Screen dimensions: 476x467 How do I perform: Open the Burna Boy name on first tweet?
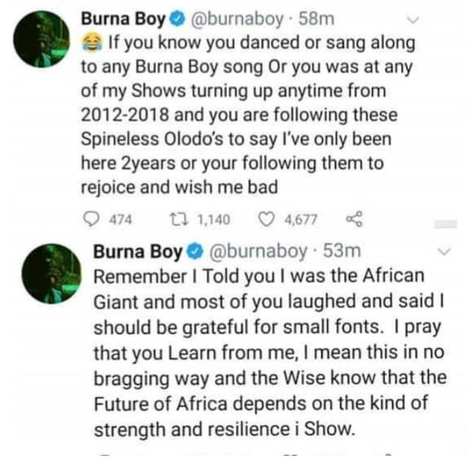point(123,19)
